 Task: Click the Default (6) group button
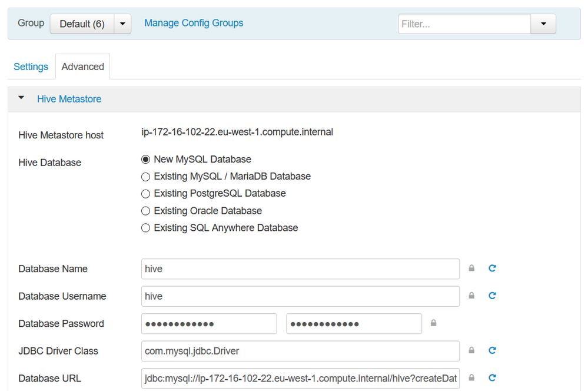[x=82, y=24]
